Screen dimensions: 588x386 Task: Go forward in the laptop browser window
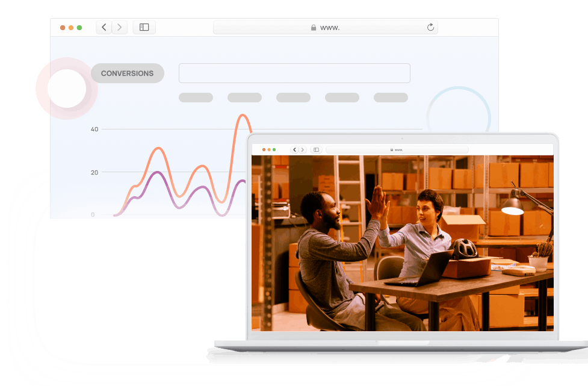[303, 149]
